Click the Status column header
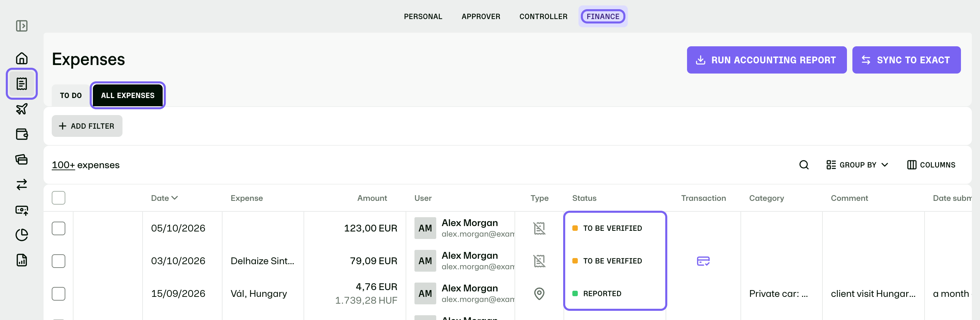This screenshot has height=320, width=980. tap(584, 198)
